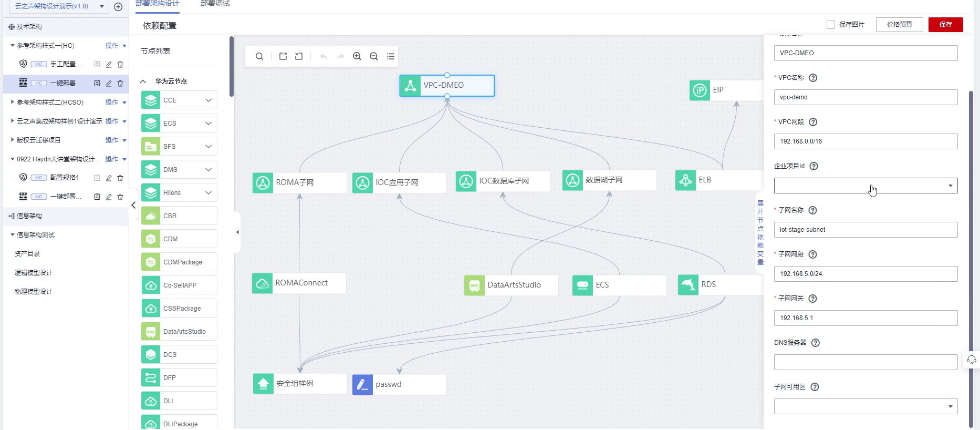The image size is (980, 430).
Task: Show help for 子网可用区
Action: point(815,387)
